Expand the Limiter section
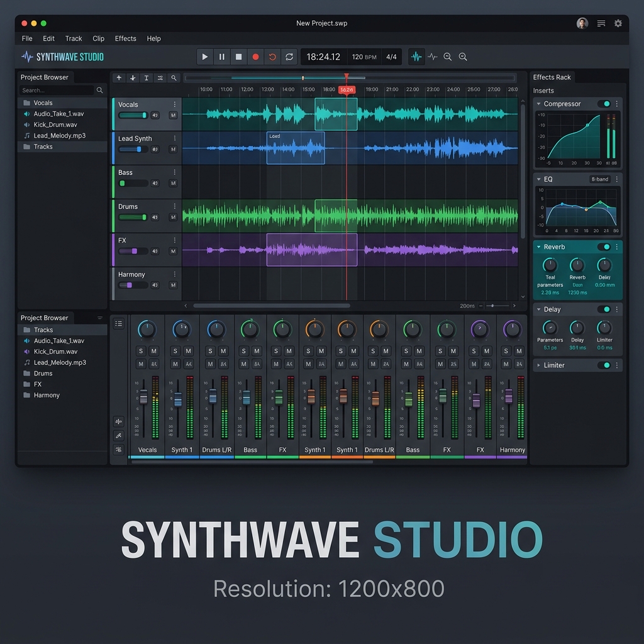644x644 pixels. [x=538, y=365]
